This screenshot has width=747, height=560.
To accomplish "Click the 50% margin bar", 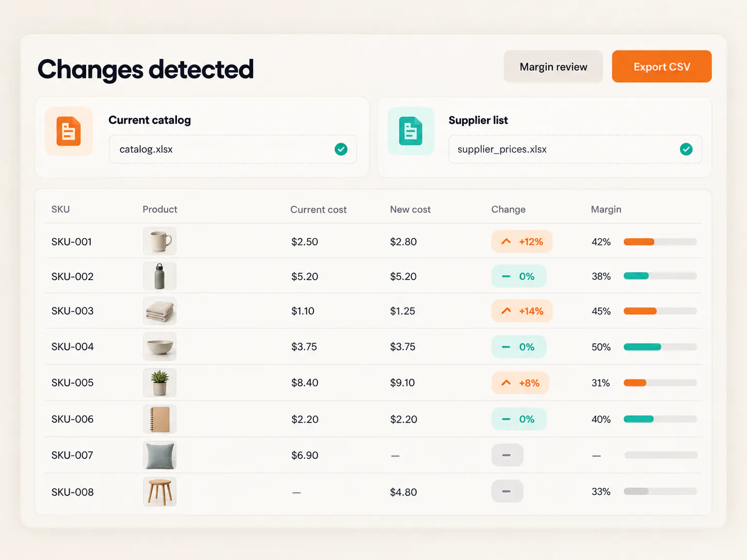I will tap(660, 347).
